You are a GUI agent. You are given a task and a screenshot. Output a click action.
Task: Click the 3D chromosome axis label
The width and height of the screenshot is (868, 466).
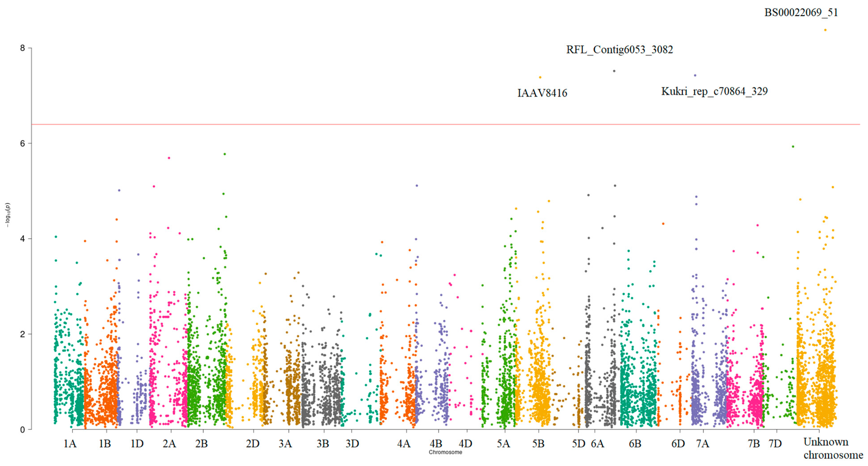tap(352, 444)
